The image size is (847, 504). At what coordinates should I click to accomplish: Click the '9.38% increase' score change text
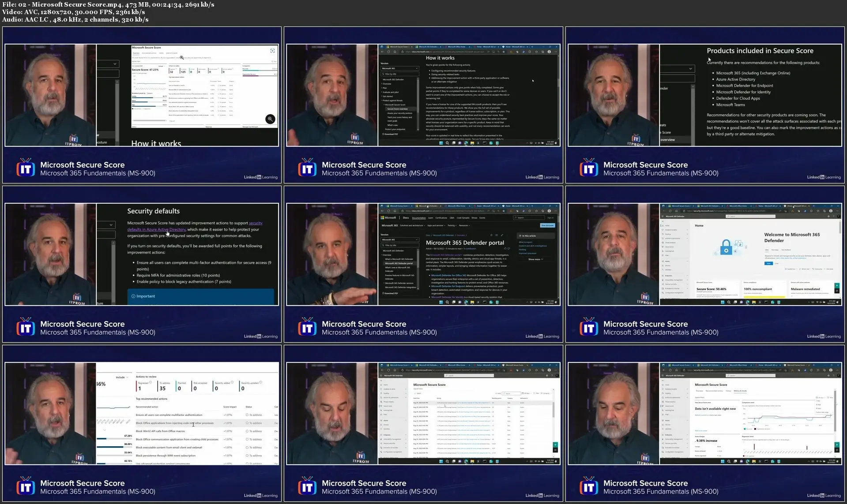coord(706,441)
